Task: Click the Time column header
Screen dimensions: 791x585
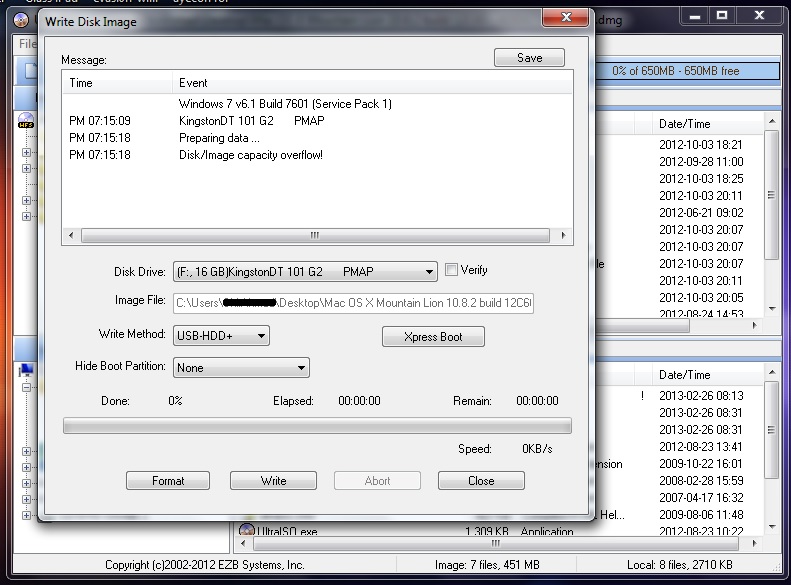Action: tap(117, 83)
